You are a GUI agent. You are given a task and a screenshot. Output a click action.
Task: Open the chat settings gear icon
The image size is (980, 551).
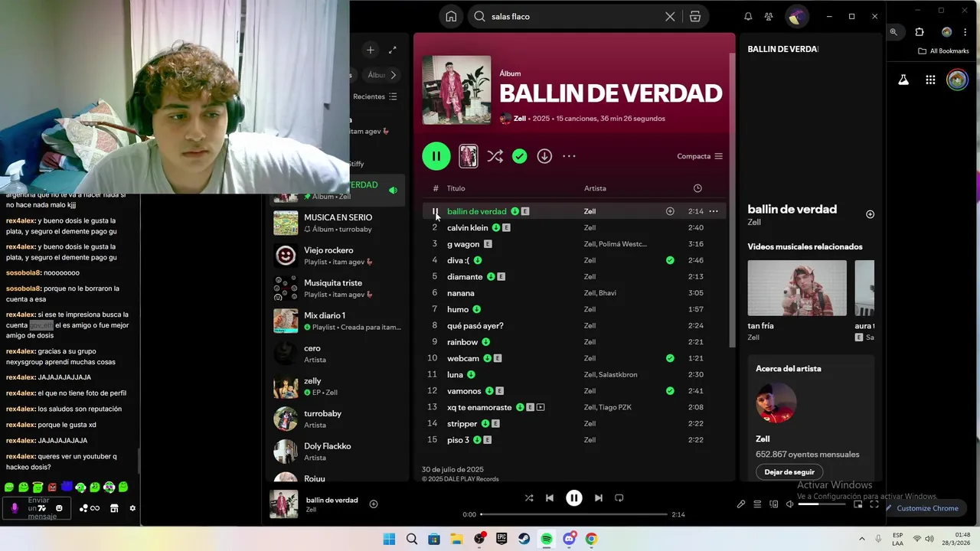132,508
